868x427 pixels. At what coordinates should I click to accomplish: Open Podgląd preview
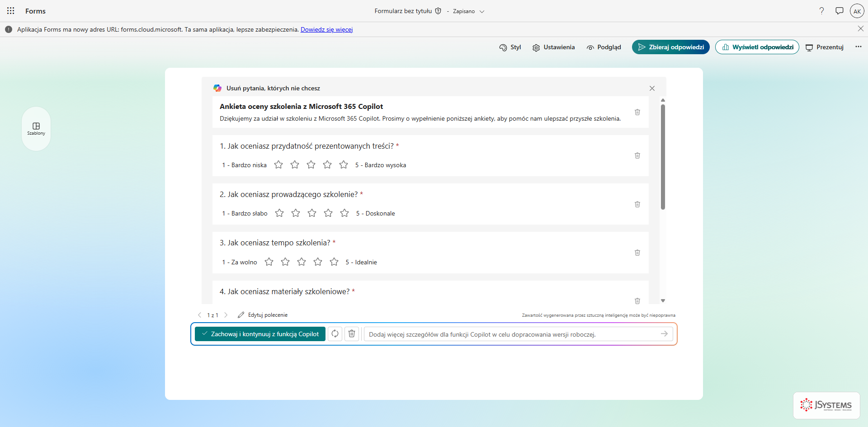[604, 47]
